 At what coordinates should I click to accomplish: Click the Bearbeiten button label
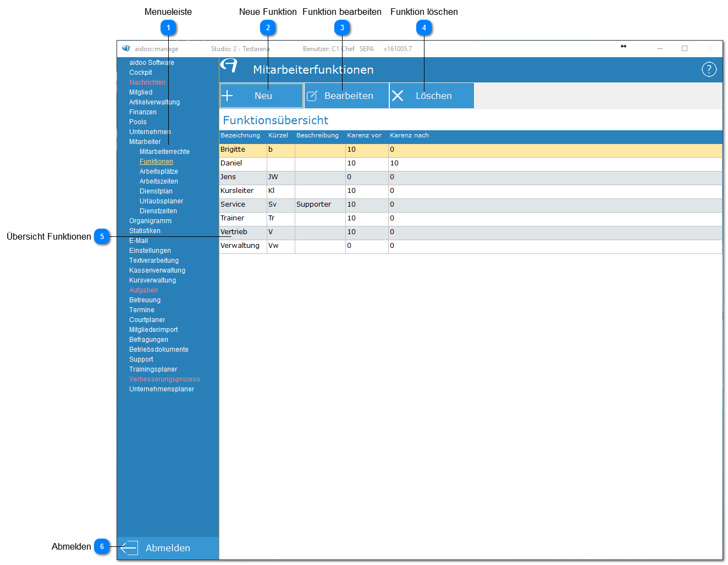coord(349,96)
